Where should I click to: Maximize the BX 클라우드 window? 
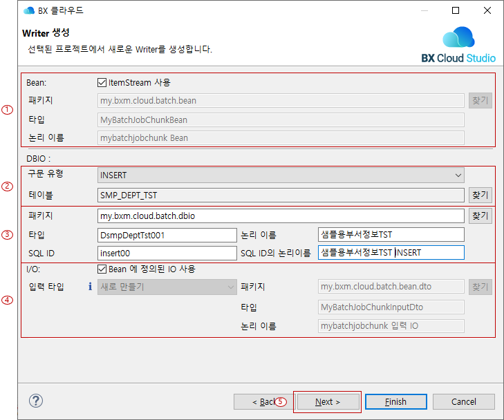[456, 10]
